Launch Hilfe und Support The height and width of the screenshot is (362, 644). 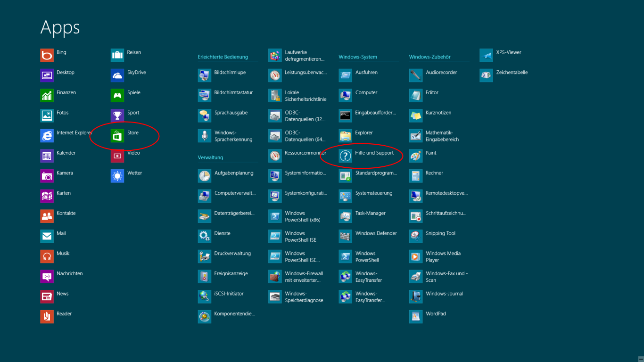click(x=346, y=156)
